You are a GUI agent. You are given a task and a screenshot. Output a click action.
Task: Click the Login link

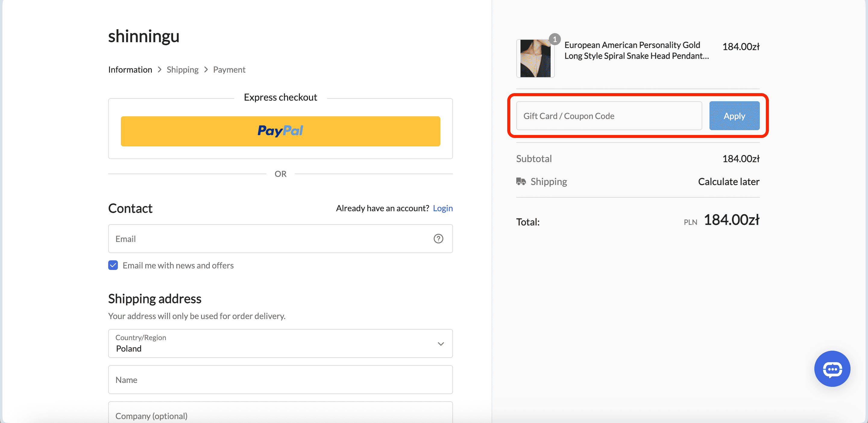click(x=443, y=208)
